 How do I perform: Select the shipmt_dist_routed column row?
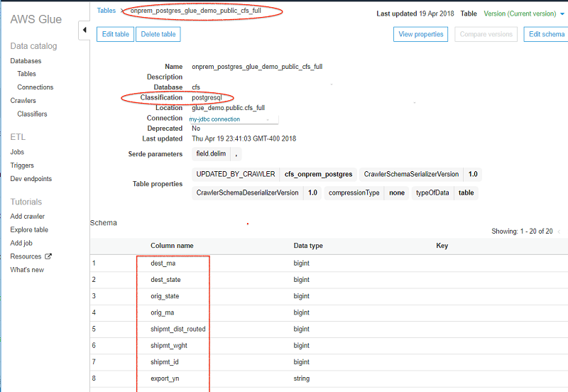[329, 329]
